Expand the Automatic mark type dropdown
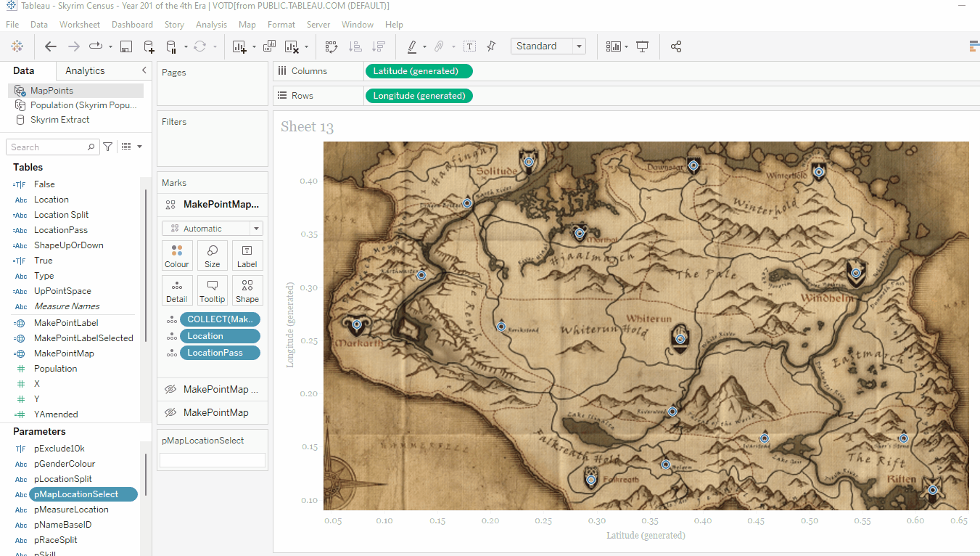The height and width of the screenshot is (556, 980). tap(255, 229)
